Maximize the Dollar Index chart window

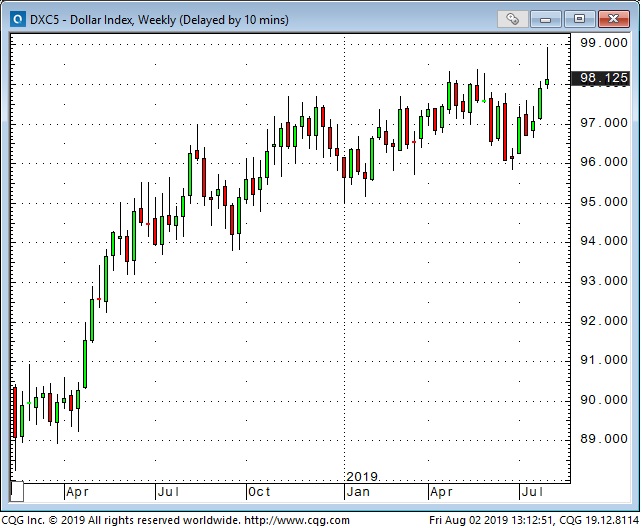(x=579, y=19)
